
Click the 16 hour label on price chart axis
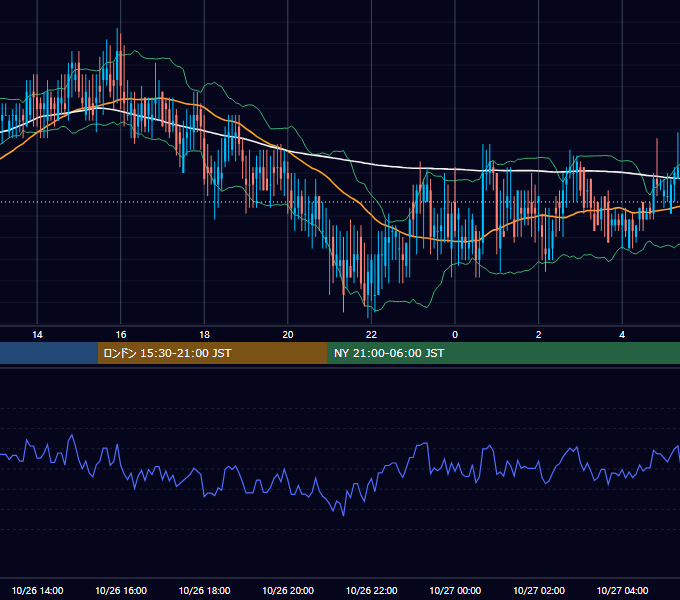(x=121, y=335)
